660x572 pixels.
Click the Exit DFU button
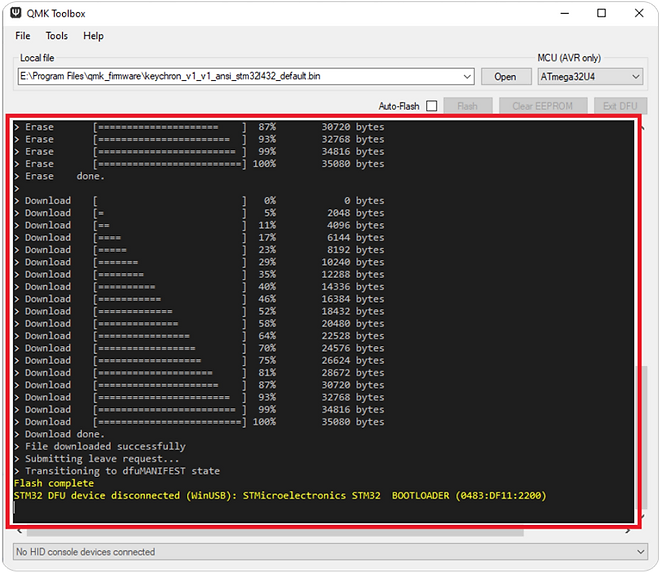(x=620, y=106)
